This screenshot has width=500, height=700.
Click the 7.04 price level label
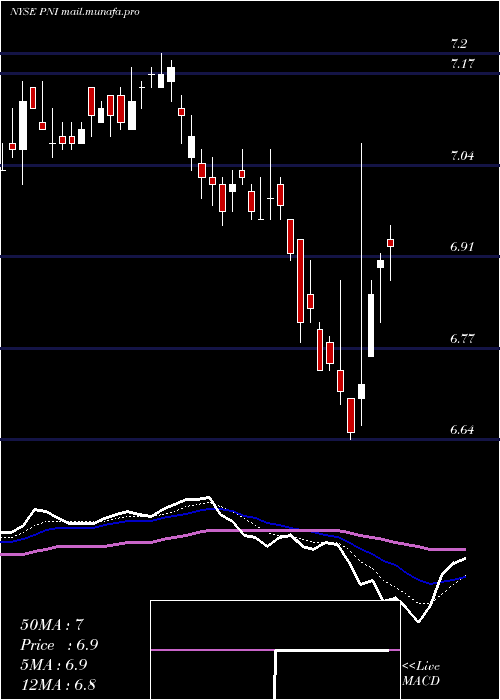click(x=462, y=156)
